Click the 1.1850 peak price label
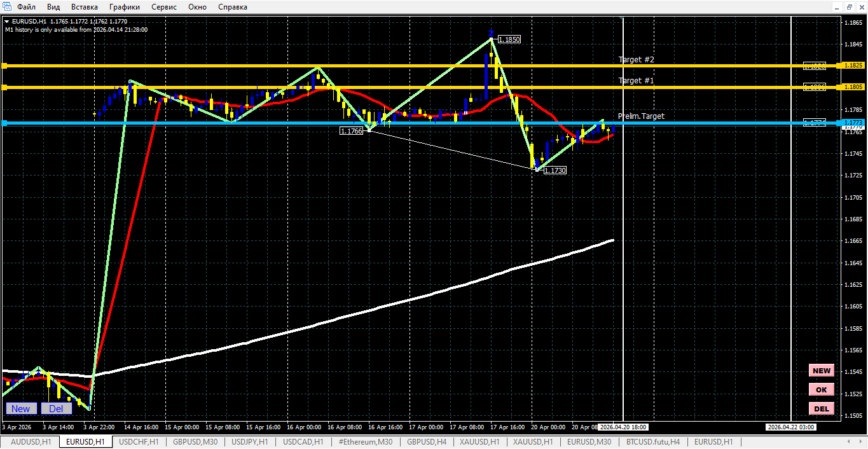 (x=509, y=39)
